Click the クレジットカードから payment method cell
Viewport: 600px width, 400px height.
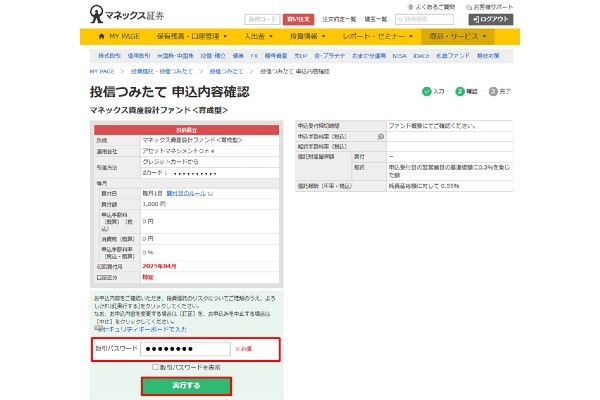pos(209,162)
